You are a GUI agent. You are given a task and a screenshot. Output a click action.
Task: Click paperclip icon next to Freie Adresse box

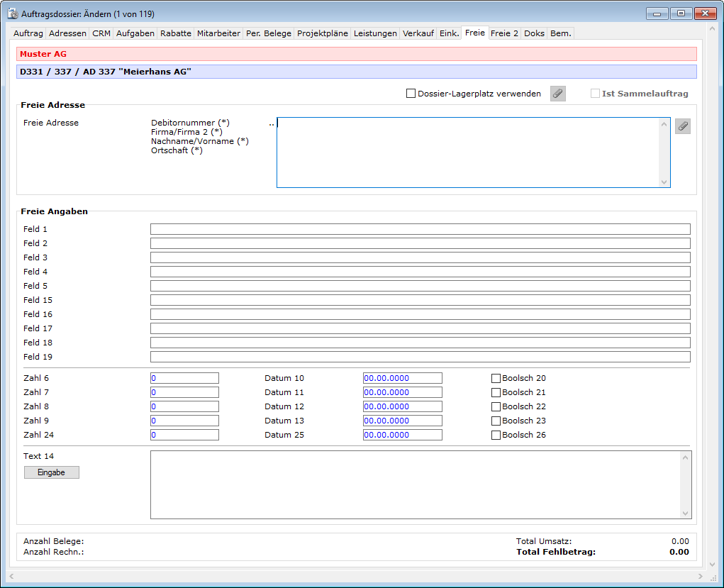(682, 126)
